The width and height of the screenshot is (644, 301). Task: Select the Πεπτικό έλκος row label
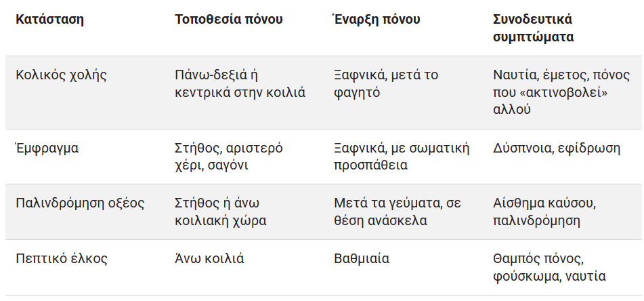pos(62,258)
